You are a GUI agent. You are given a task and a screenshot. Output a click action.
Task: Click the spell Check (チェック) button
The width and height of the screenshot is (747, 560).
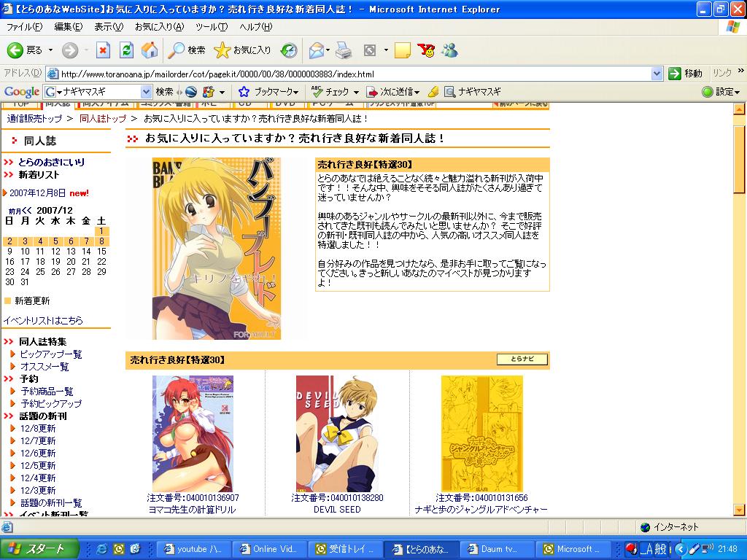pyautogui.click(x=330, y=91)
